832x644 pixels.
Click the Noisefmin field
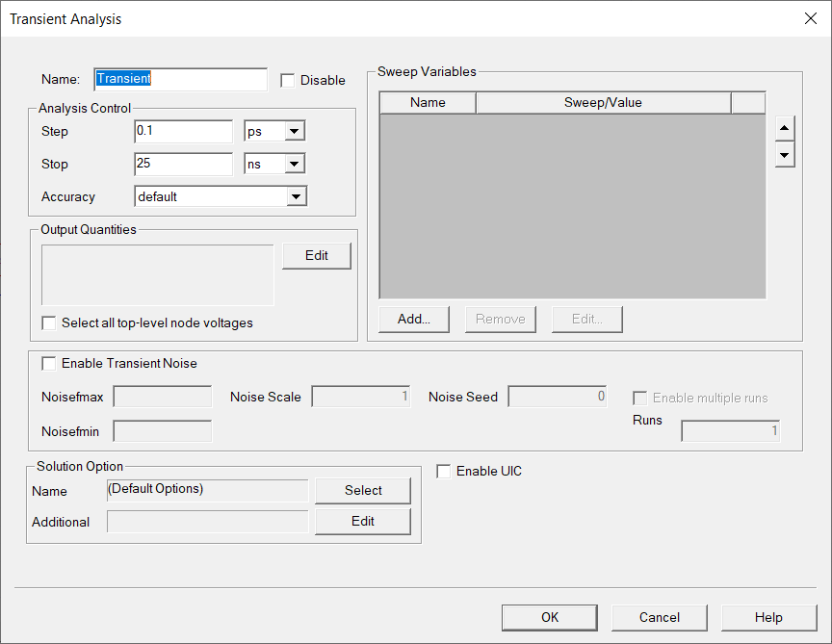pyautogui.click(x=163, y=431)
